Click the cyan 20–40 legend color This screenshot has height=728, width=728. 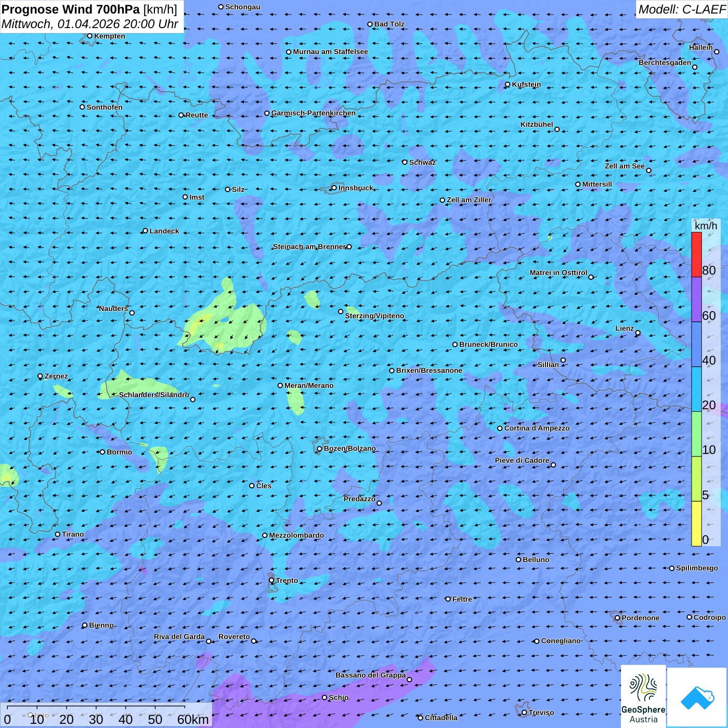tap(696, 389)
